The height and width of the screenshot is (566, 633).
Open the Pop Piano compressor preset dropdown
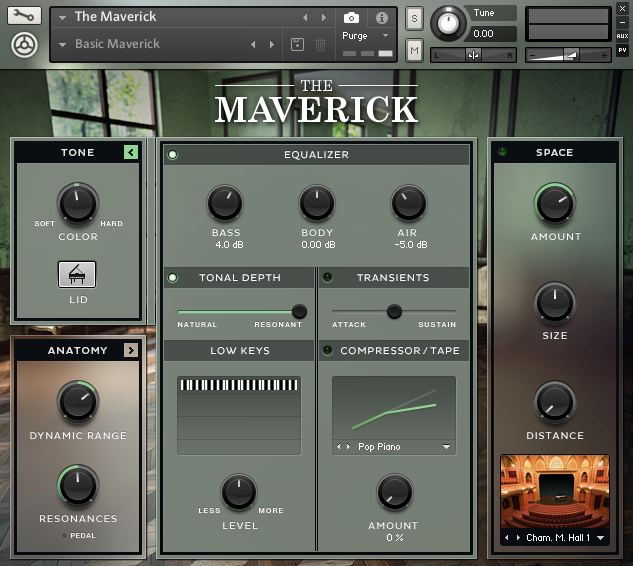tap(446, 447)
